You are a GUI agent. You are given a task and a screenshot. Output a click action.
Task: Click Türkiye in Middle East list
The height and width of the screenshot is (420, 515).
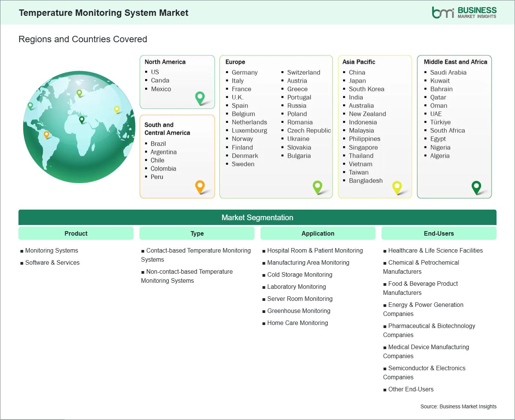pyautogui.click(x=440, y=122)
